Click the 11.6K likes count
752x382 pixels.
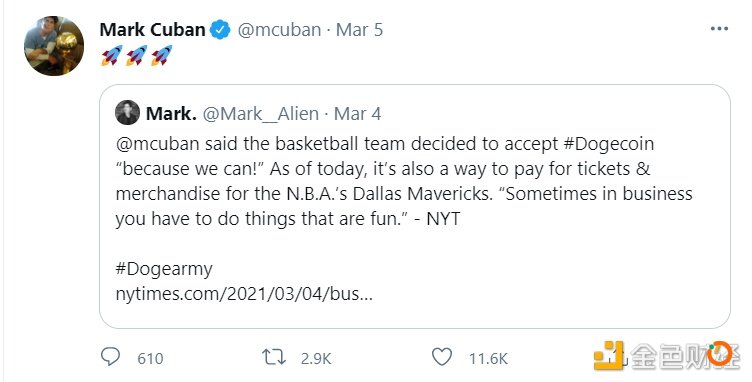[x=488, y=359]
